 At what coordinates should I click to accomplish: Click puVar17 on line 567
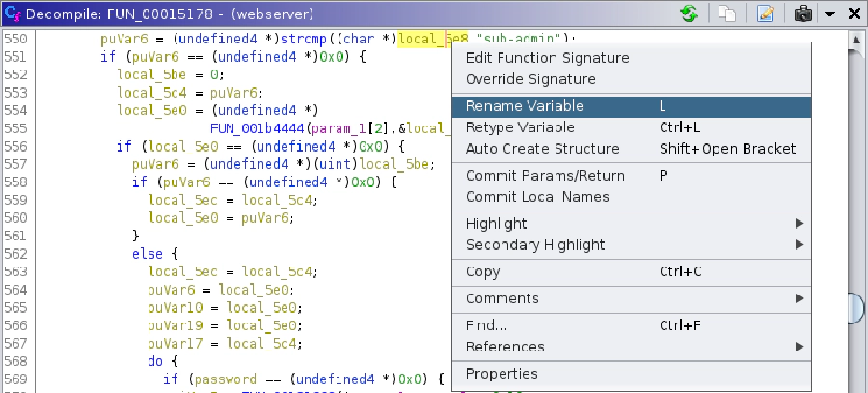point(175,344)
